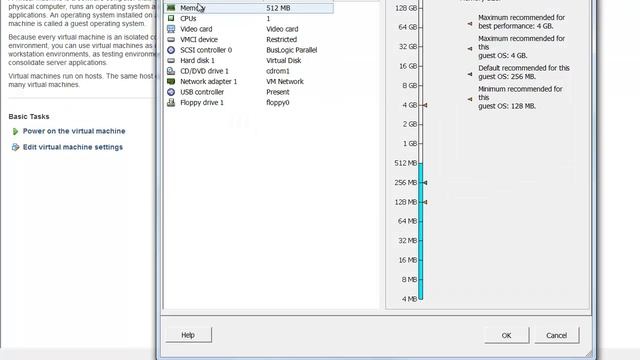Select the USB controller icon
640x360 pixels.
[171, 92]
